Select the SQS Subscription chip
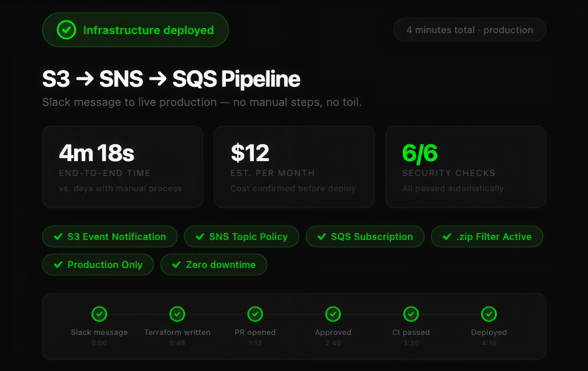588x371 pixels. pos(365,237)
